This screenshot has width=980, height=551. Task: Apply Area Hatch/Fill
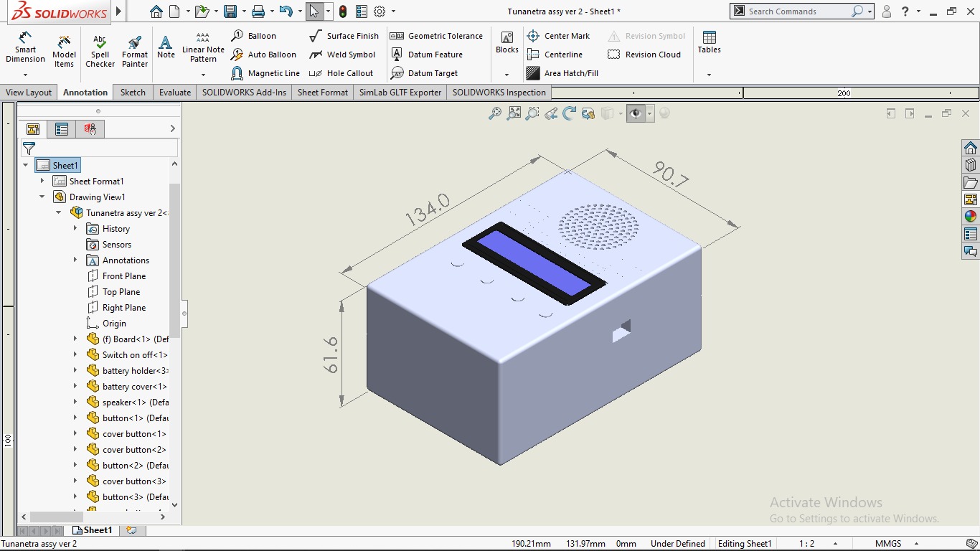point(562,73)
